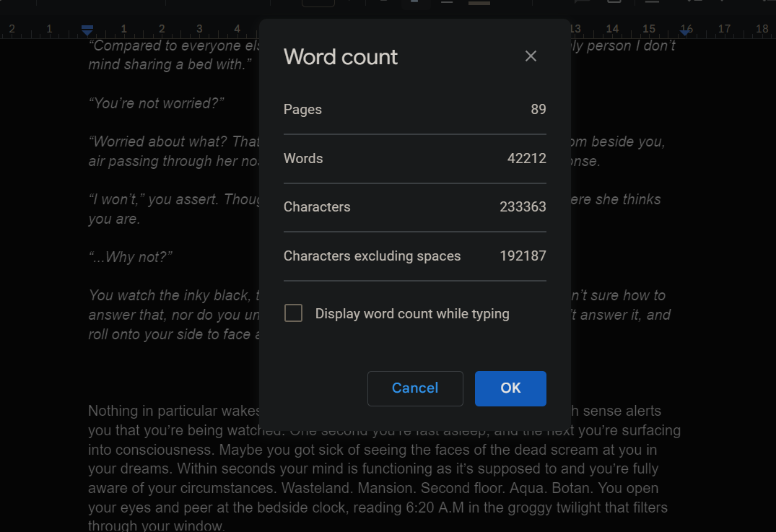Click the line "...Why not?"
Screen dimensions: 776x532
[131, 257]
